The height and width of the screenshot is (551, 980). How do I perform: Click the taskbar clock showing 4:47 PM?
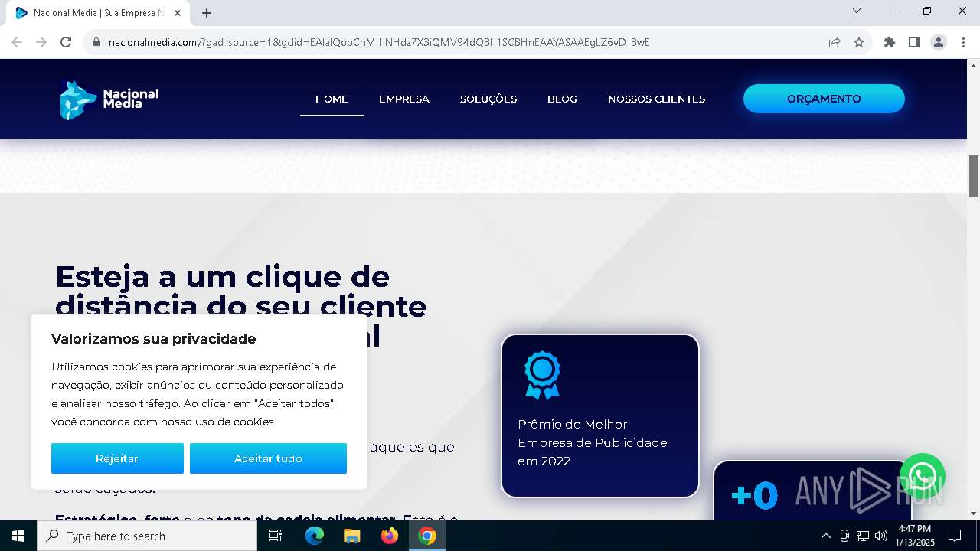(915, 536)
